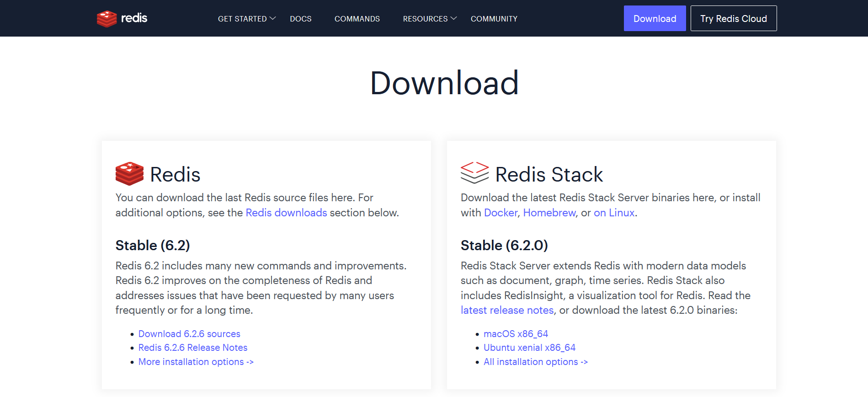
Task: Click the Redis Stack layers icon
Action: tap(474, 173)
